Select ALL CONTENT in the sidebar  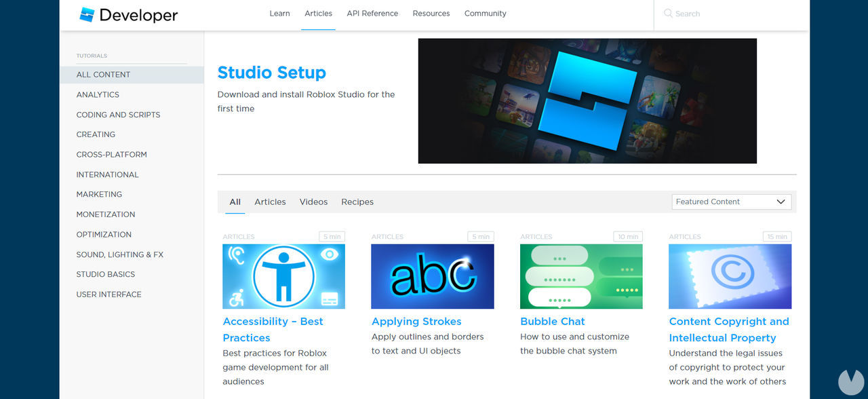coord(132,75)
